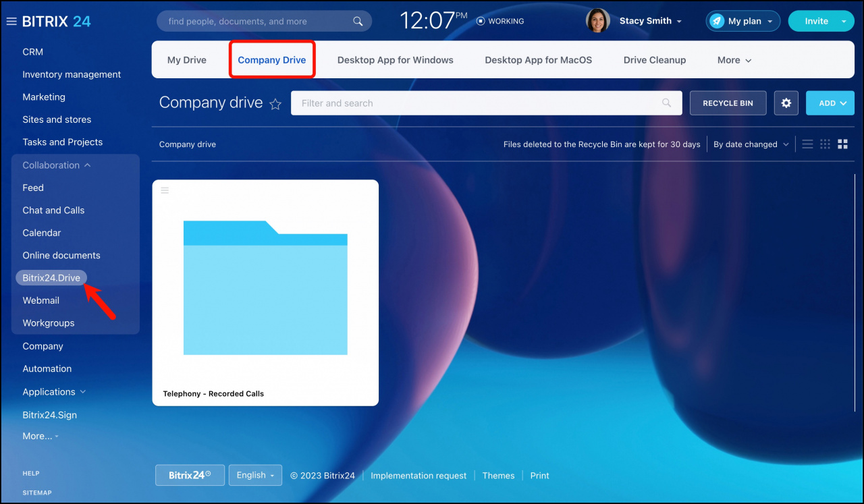
Task: Select Bitrix24.Drive in sidebar
Action: 51,278
